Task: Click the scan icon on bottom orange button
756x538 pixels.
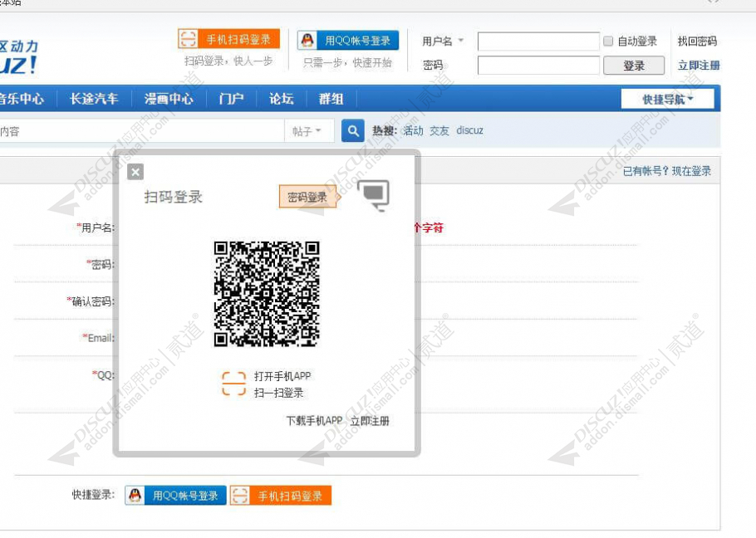Action: click(240, 495)
